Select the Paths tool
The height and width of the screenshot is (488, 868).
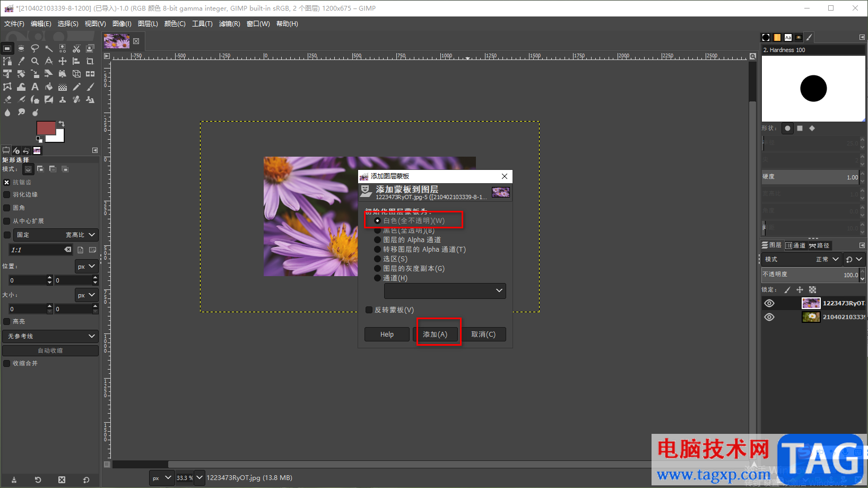[x=7, y=61]
